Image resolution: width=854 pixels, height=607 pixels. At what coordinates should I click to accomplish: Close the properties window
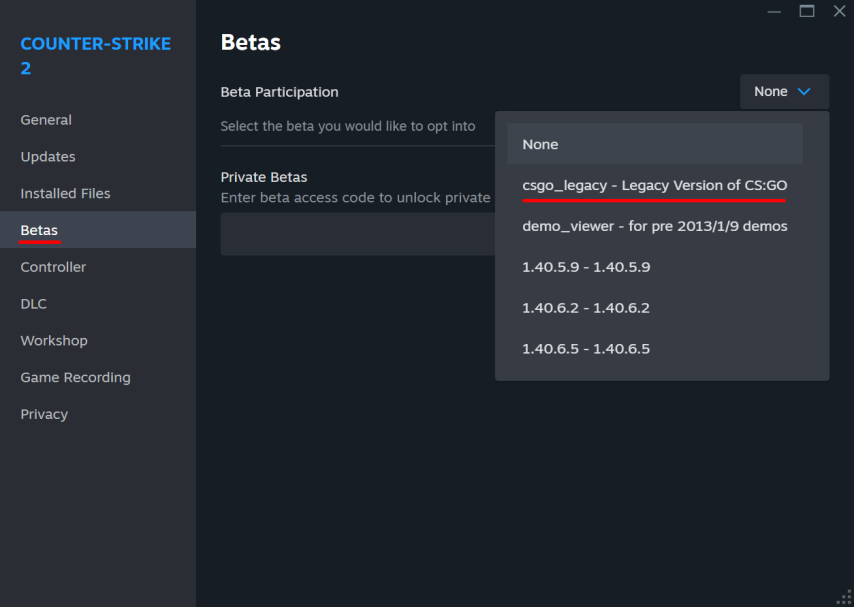tap(839, 11)
